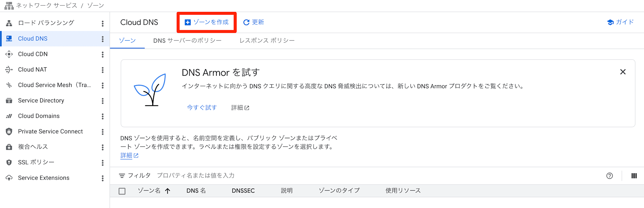
Task: Open 詳細 link in DNS Armor banner
Action: (x=240, y=108)
